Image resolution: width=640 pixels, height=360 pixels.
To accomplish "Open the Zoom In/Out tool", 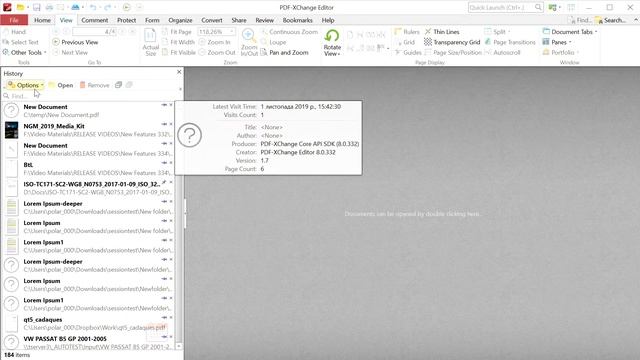I will [249, 42].
